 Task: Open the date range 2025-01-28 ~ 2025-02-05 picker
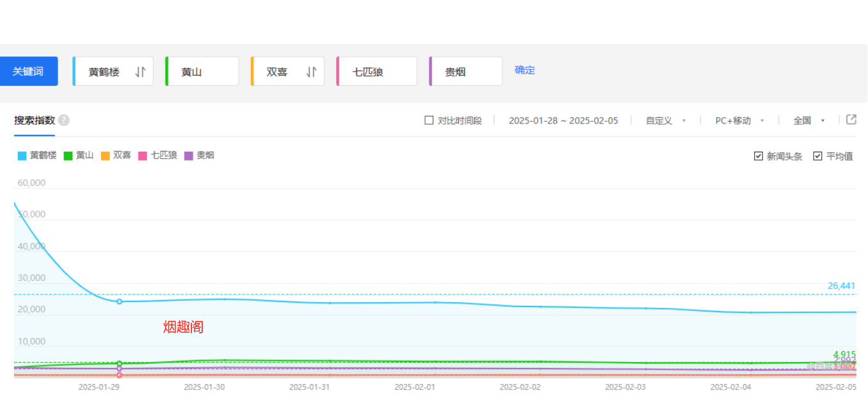[563, 120]
